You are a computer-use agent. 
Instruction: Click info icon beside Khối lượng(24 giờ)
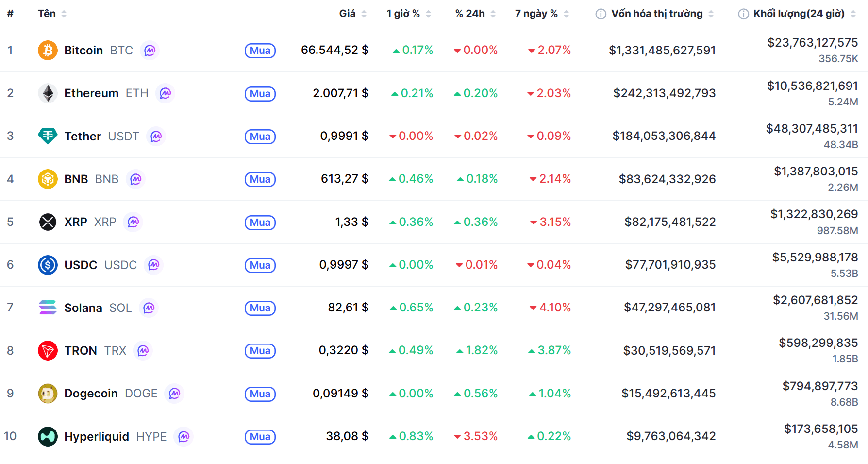743,14
